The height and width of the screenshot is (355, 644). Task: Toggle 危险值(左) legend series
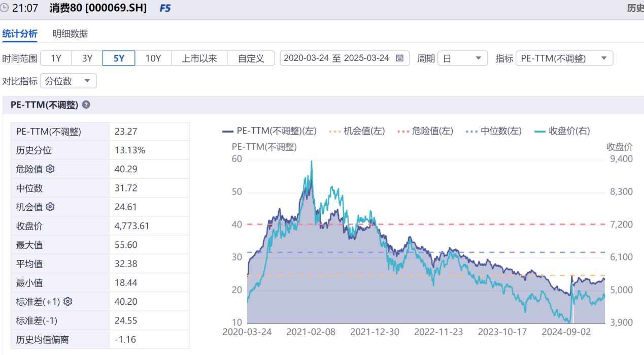(x=425, y=131)
